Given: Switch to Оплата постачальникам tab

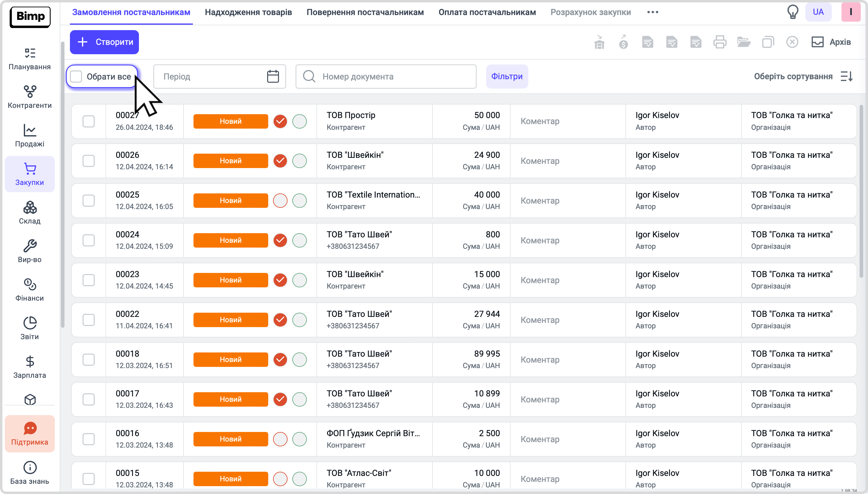Looking at the screenshot, I should (487, 12).
